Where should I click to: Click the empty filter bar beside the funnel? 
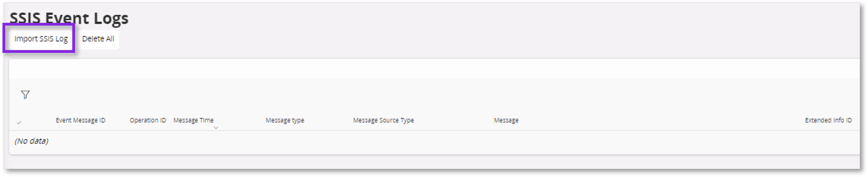pyautogui.click(x=404, y=95)
